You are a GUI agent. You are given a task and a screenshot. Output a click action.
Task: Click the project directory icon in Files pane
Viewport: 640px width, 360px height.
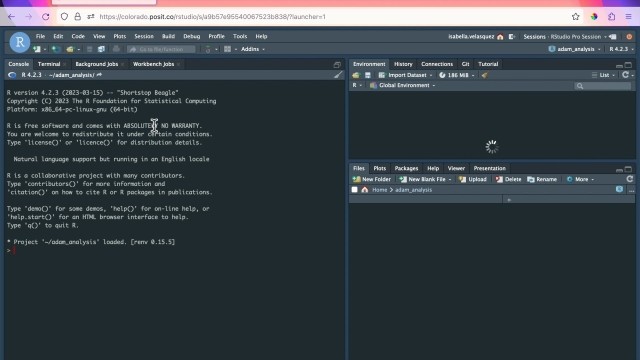(619, 189)
